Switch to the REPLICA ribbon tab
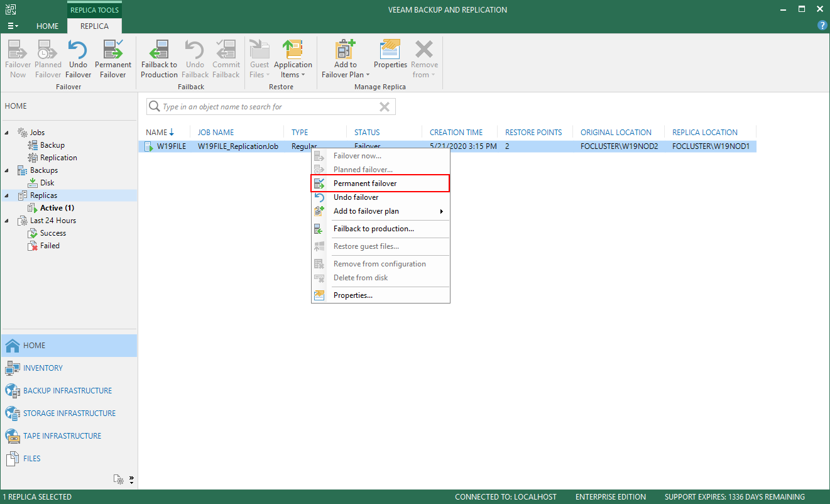830x504 pixels. tap(94, 26)
